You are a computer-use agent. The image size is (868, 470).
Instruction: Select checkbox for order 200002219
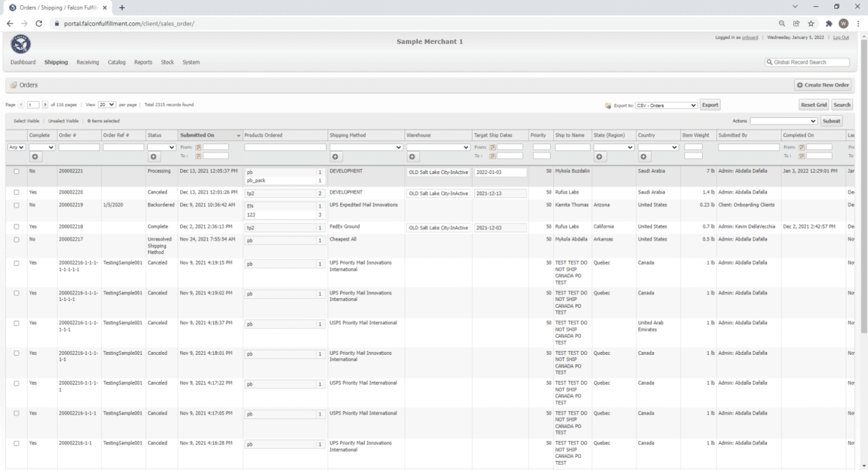[x=16, y=205]
